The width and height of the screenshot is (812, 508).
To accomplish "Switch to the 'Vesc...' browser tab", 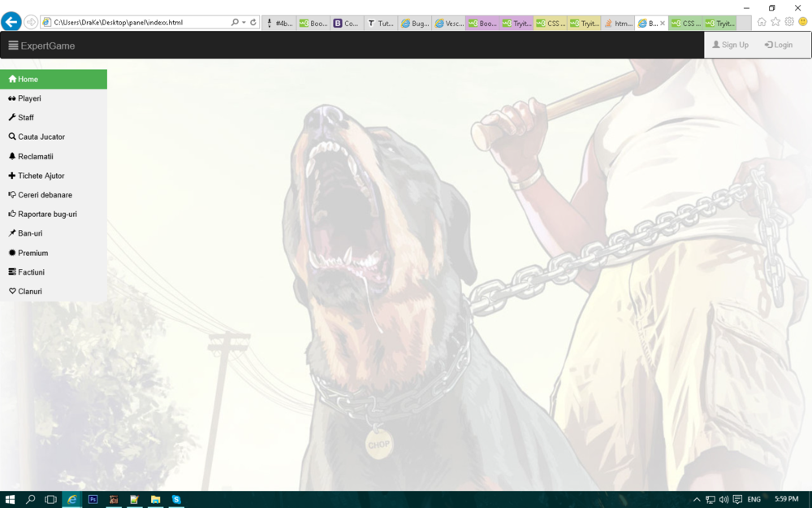I will 448,23.
